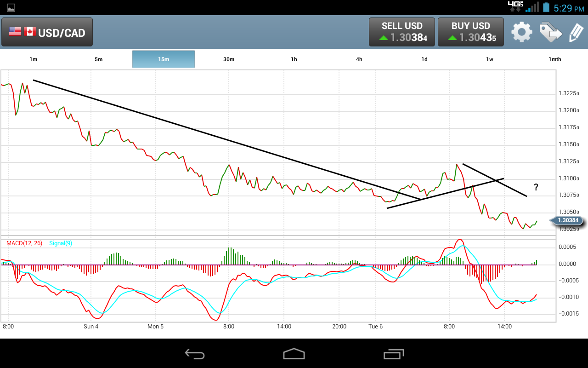
Task: Open chart settings gear icon
Action: [x=522, y=32]
